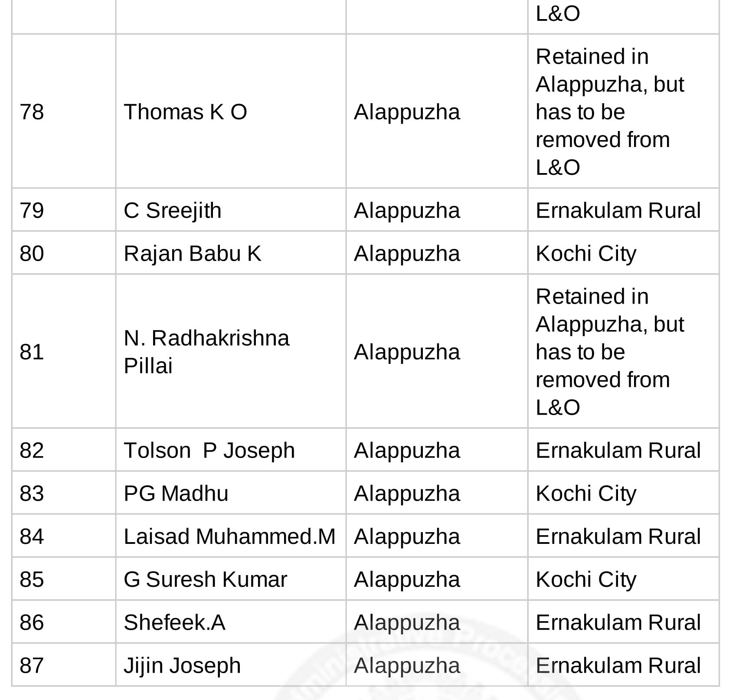
Task: Select the Jijin Joseph name cell
Action: 231,665
